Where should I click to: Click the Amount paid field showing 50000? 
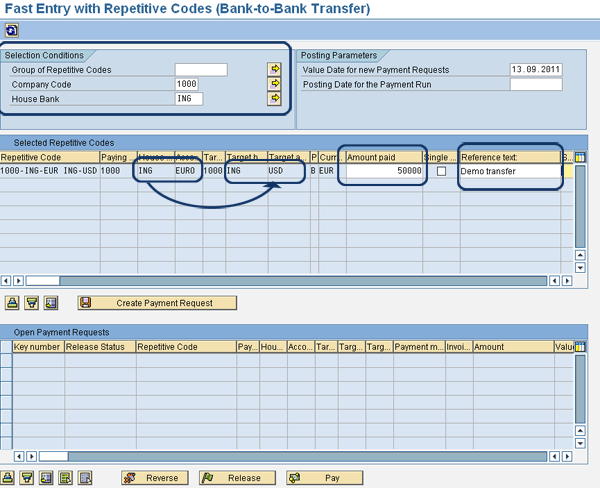(382, 172)
